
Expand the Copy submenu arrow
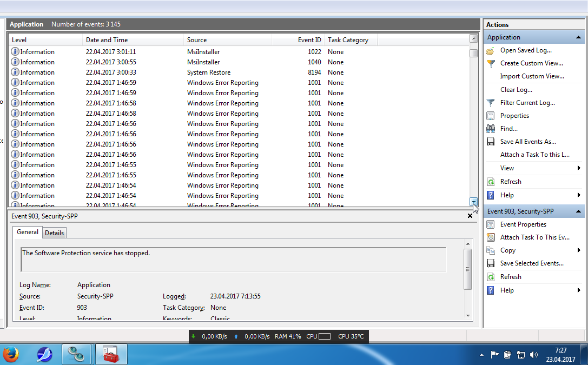coord(579,250)
